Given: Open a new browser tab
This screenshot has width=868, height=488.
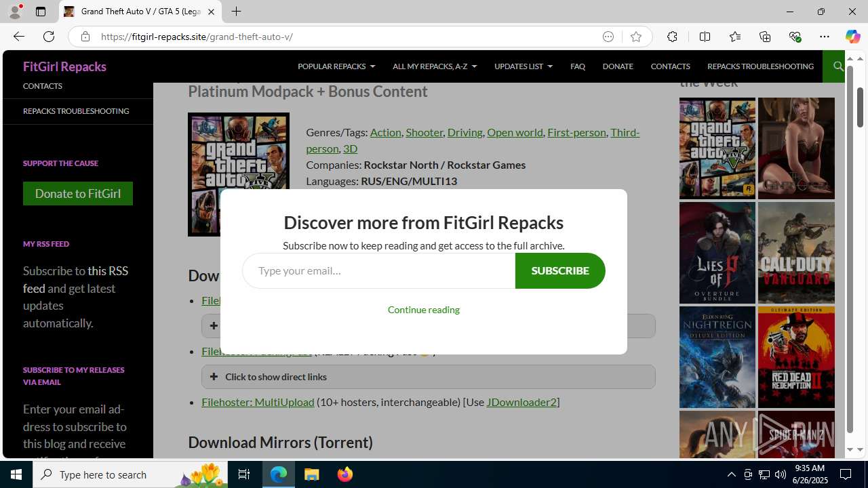Looking at the screenshot, I should (236, 12).
